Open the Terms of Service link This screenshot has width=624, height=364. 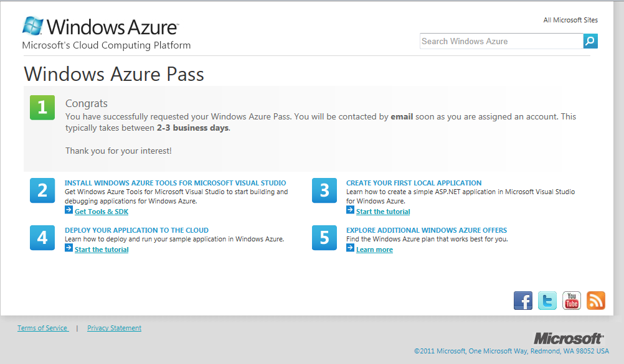[42, 328]
